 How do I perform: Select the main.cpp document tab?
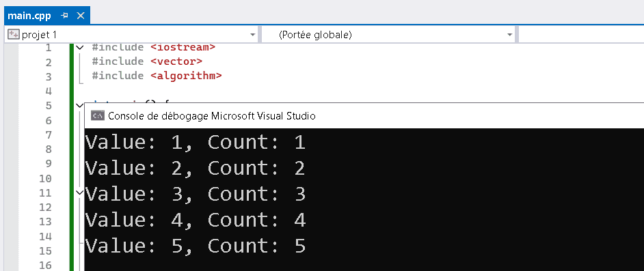pos(29,16)
